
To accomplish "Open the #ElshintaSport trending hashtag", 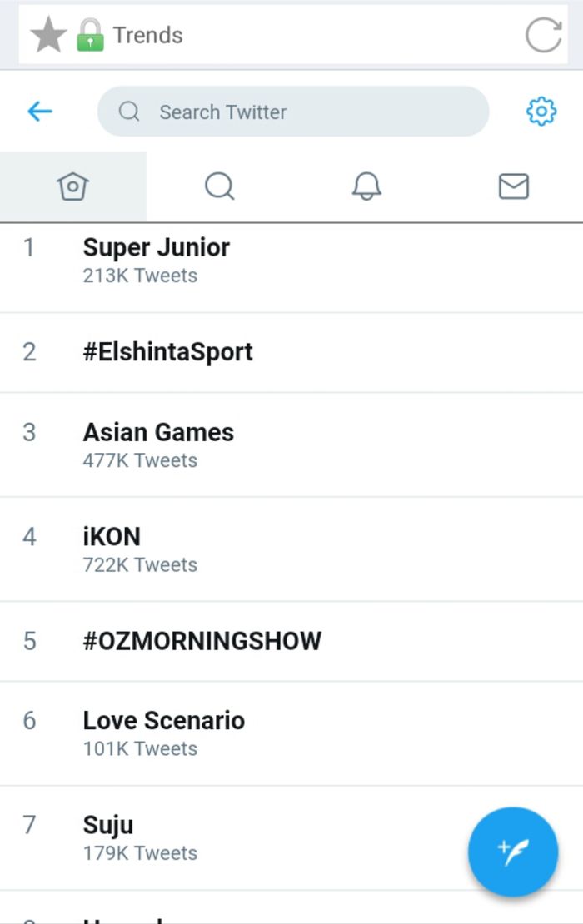I will [168, 352].
